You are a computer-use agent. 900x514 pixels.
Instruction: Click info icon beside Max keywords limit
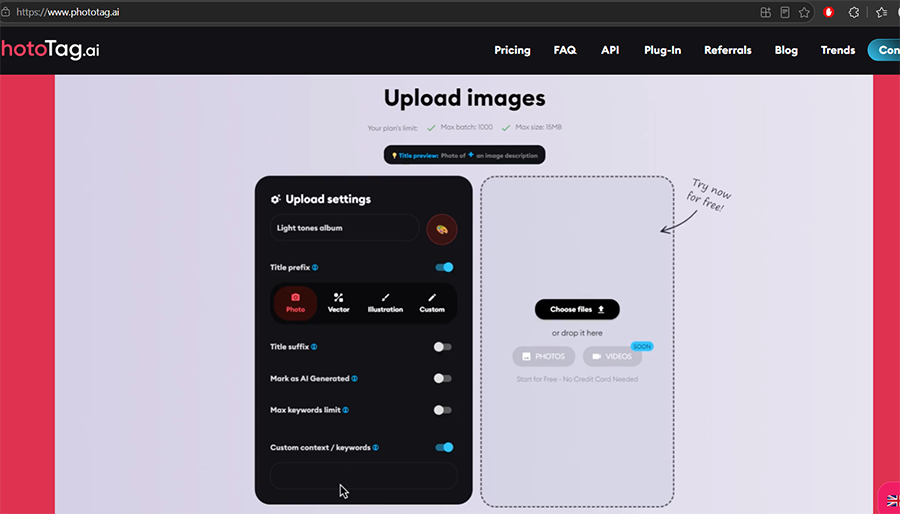click(x=346, y=410)
